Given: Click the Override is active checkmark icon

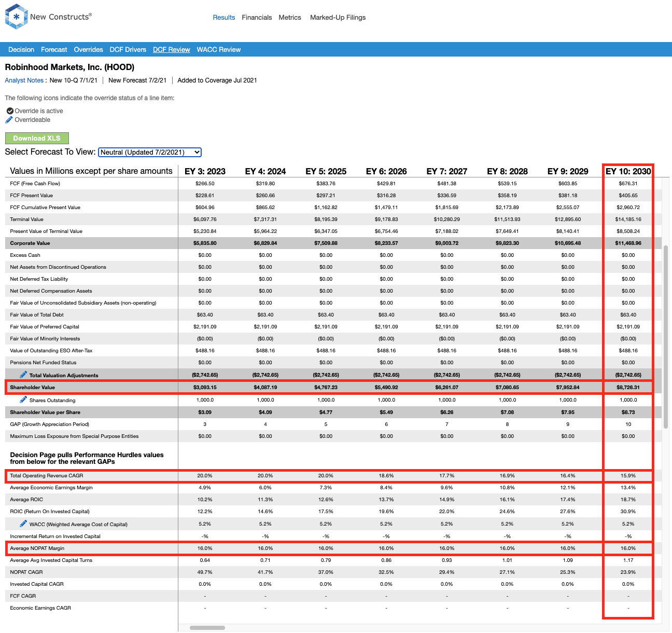Looking at the screenshot, I should pyautogui.click(x=10, y=111).
